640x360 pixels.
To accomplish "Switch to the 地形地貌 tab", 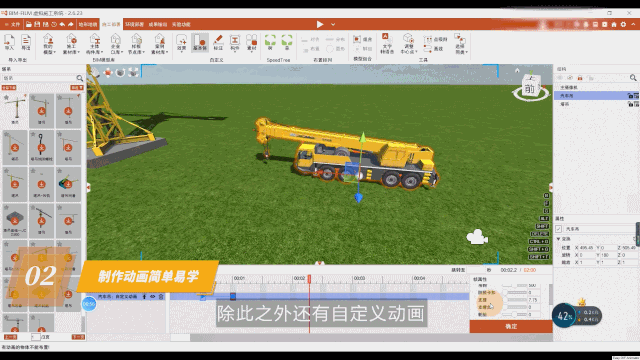I will [88, 24].
